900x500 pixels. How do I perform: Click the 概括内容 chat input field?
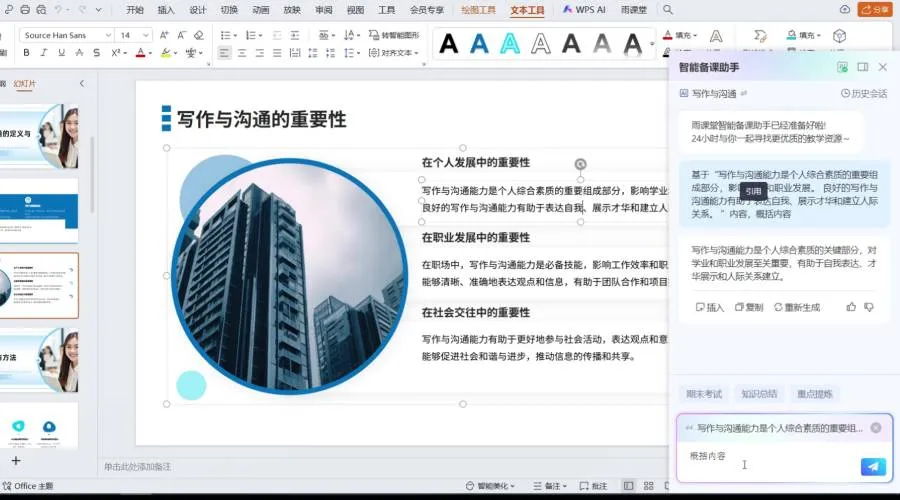click(769, 462)
